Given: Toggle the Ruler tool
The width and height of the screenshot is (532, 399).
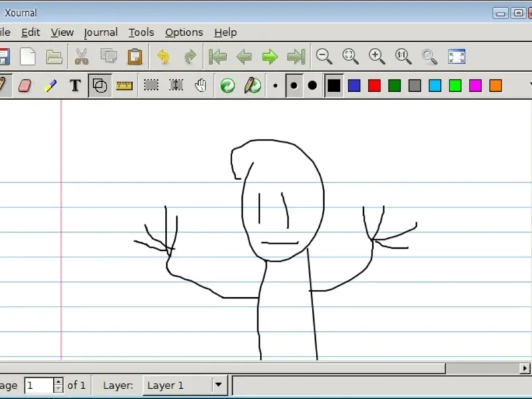Looking at the screenshot, I should (x=124, y=86).
